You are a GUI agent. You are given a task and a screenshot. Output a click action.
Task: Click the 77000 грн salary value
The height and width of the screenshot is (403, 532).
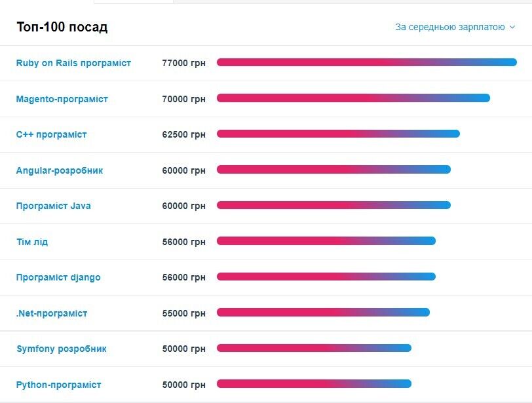click(x=183, y=63)
